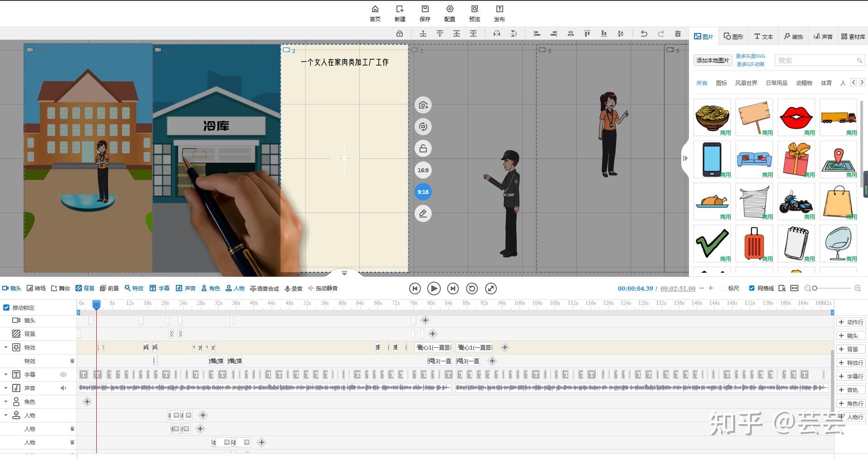Open the 首页 home icon
Screen dimensions: 868x459
click(x=375, y=13)
